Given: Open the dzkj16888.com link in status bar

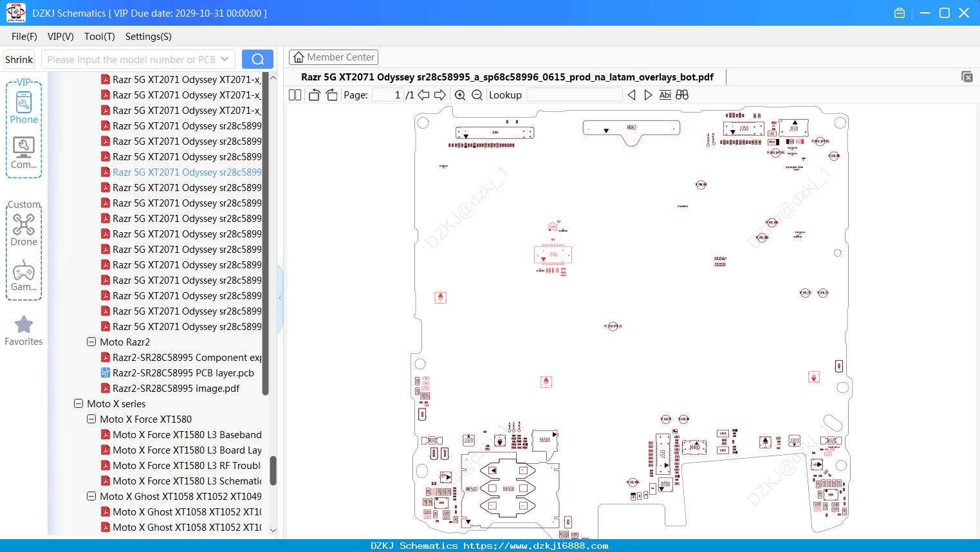Looking at the screenshot, I should click(x=535, y=546).
